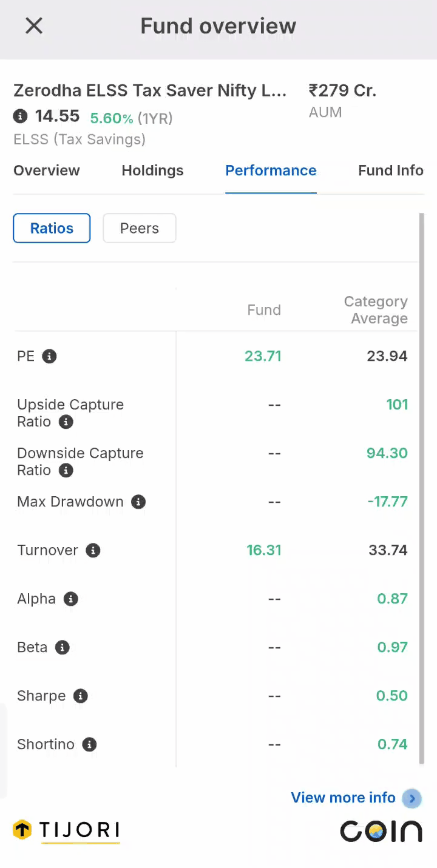Open the Shortino info icon
The width and height of the screenshot is (437, 868).
89,744
